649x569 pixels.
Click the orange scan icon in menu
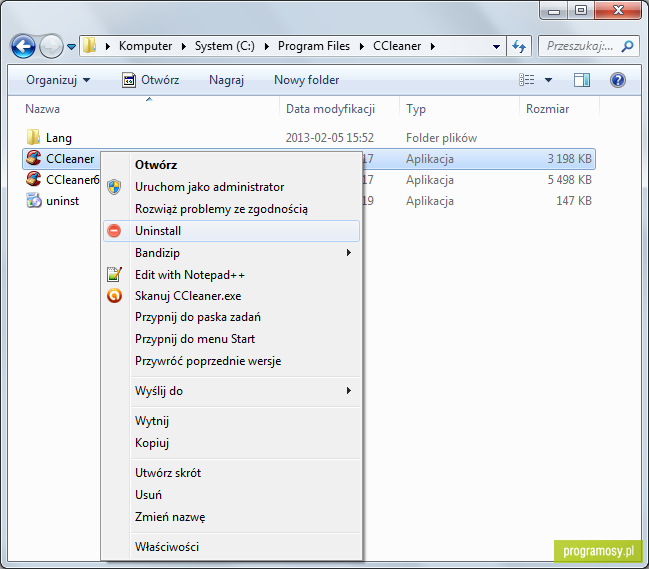[114, 295]
